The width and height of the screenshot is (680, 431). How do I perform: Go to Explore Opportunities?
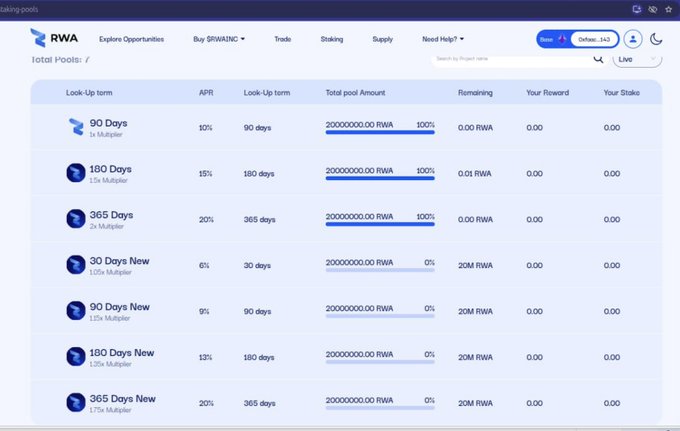click(131, 39)
